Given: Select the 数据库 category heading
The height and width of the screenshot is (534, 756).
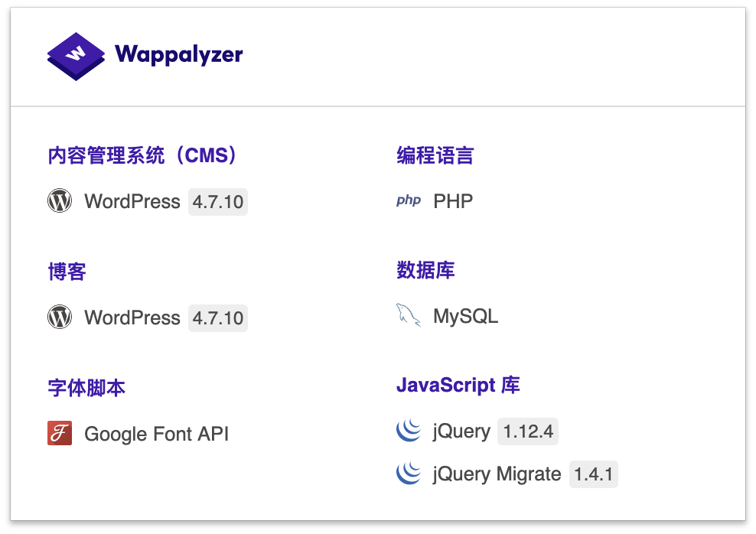Looking at the screenshot, I should point(425,270).
